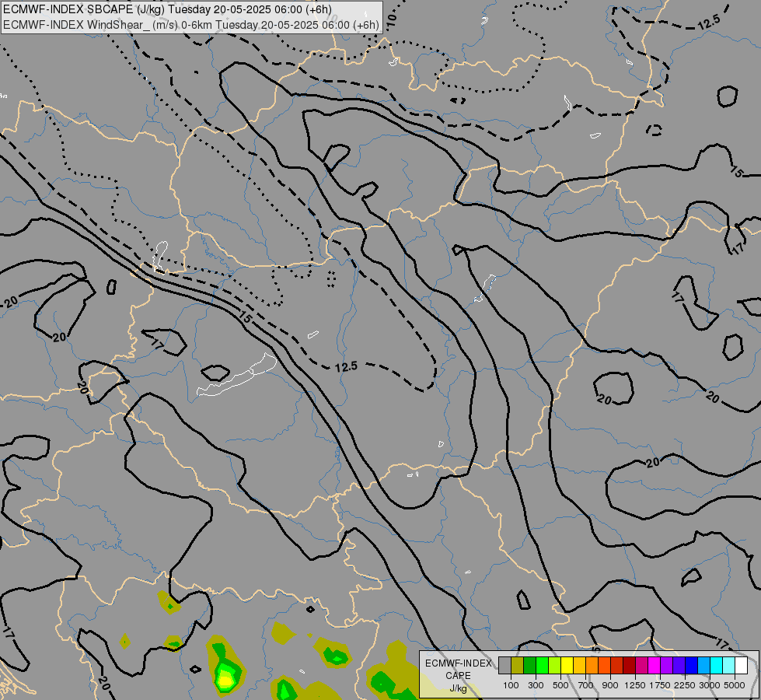Click the white swatch ending the legend

(x=742, y=665)
